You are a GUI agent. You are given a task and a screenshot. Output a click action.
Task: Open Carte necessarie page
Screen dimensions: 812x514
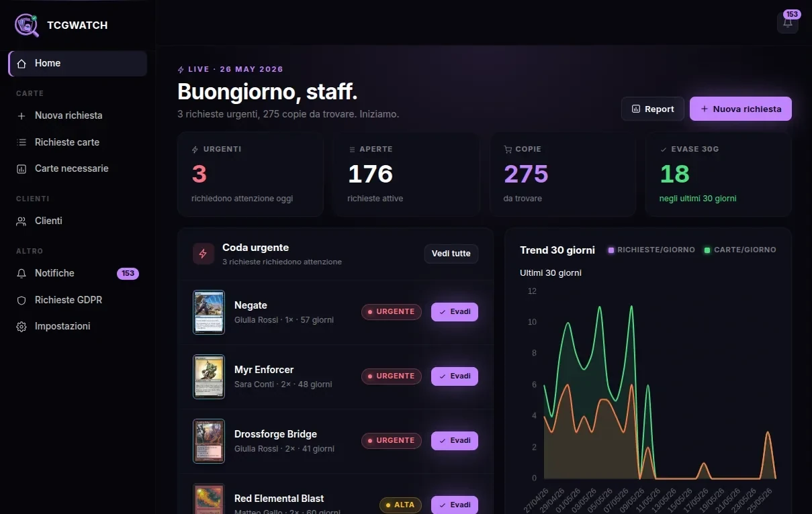coord(78,168)
